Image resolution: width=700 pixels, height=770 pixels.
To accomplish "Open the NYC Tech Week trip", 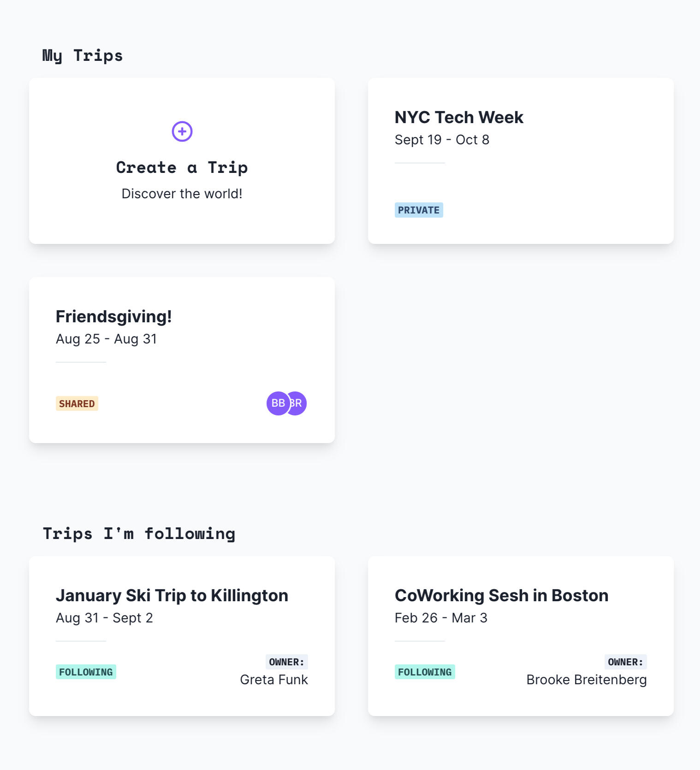I will click(x=459, y=118).
